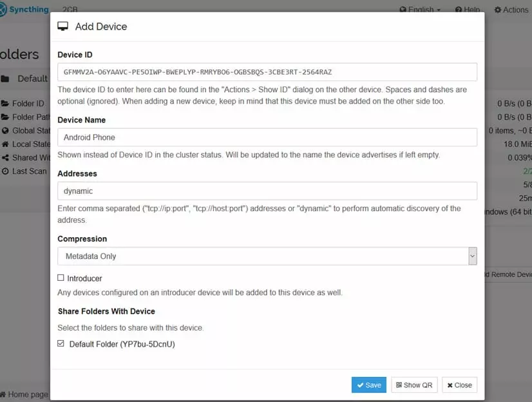Open the Compression dropdown
This screenshot has width=532, height=402.
(267, 256)
